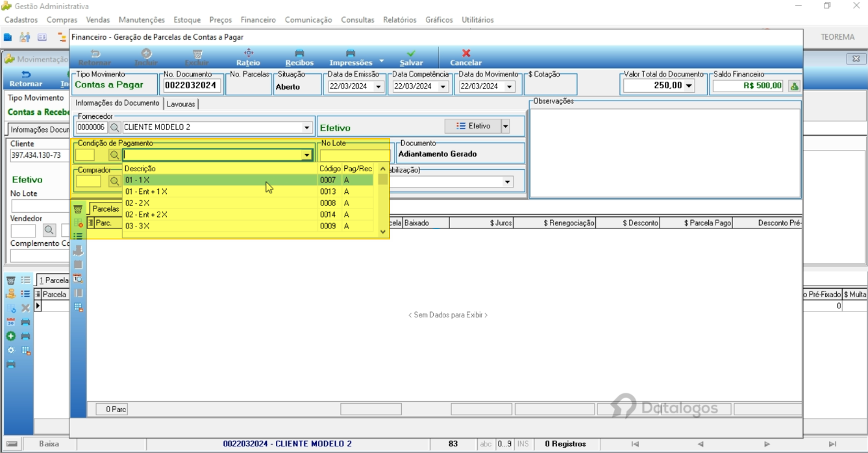Open the Rateio toolbar icon
The width and height of the screenshot is (868, 453).
[x=248, y=53]
